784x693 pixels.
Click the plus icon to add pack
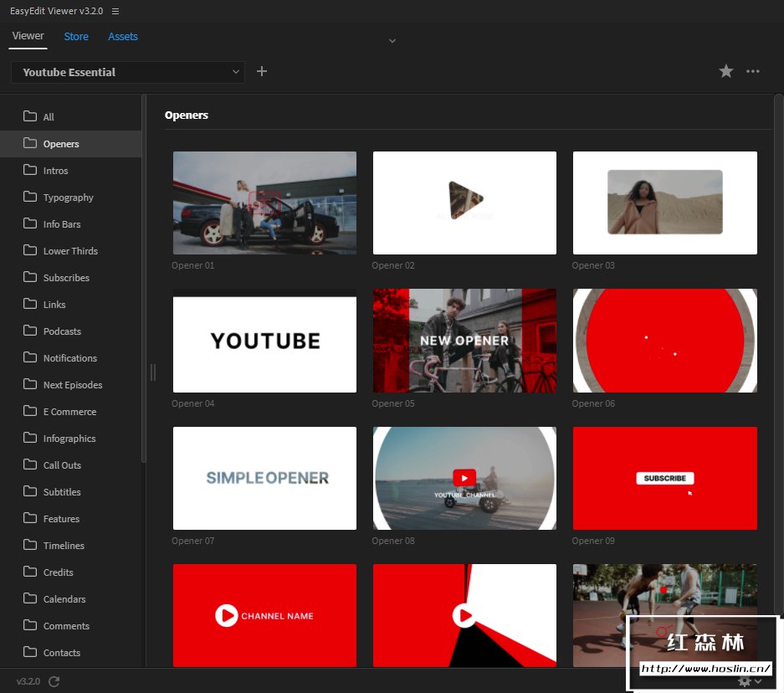click(x=262, y=72)
